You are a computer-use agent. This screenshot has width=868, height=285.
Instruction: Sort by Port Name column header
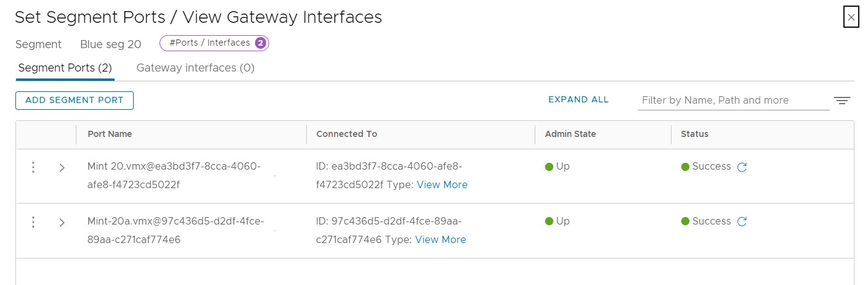(110, 134)
